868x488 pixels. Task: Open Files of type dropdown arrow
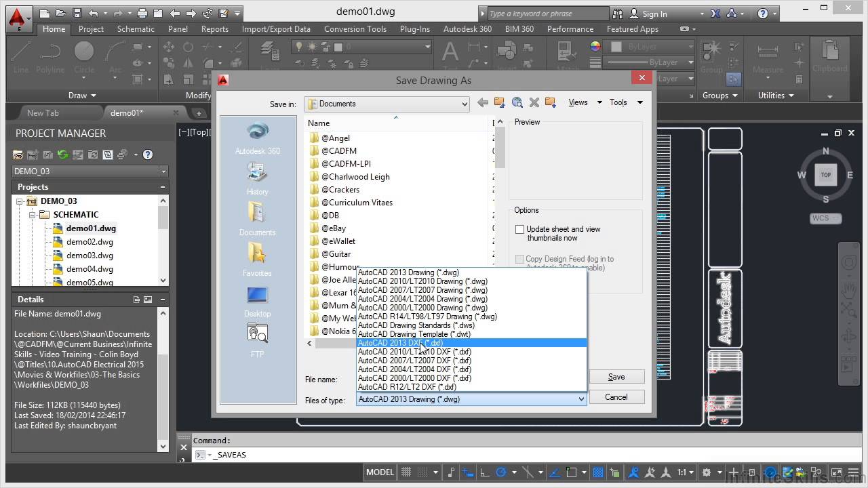click(580, 399)
